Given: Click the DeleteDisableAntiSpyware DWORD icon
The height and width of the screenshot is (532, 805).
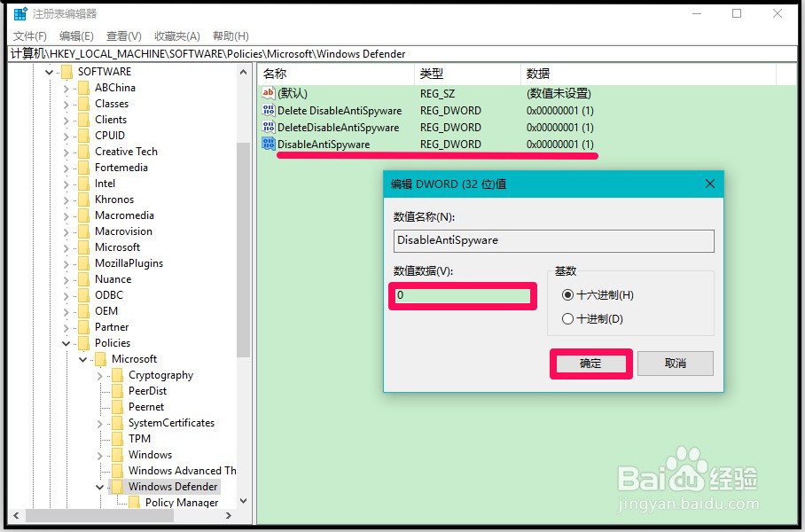Looking at the screenshot, I should pyautogui.click(x=269, y=127).
